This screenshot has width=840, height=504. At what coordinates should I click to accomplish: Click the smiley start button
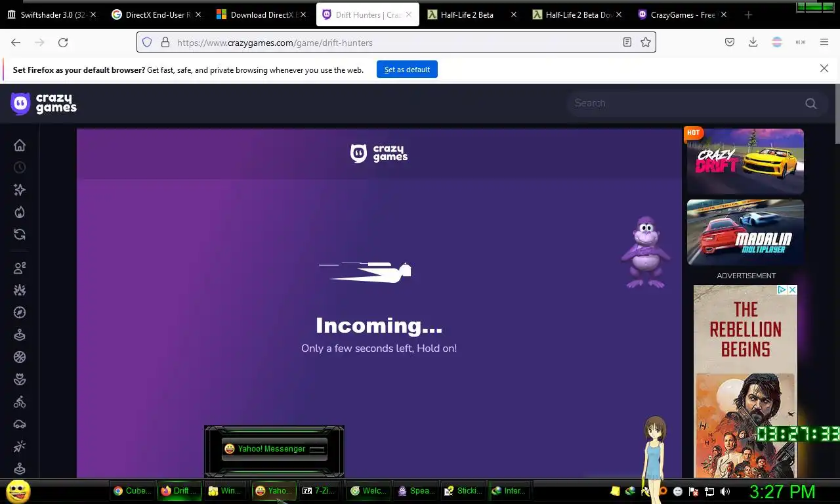tap(18, 491)
